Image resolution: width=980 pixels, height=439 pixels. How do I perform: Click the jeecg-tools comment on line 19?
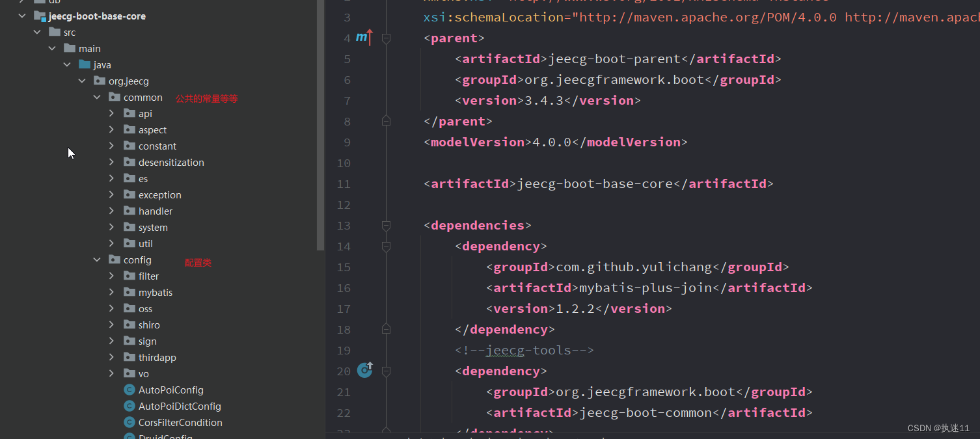524,351
